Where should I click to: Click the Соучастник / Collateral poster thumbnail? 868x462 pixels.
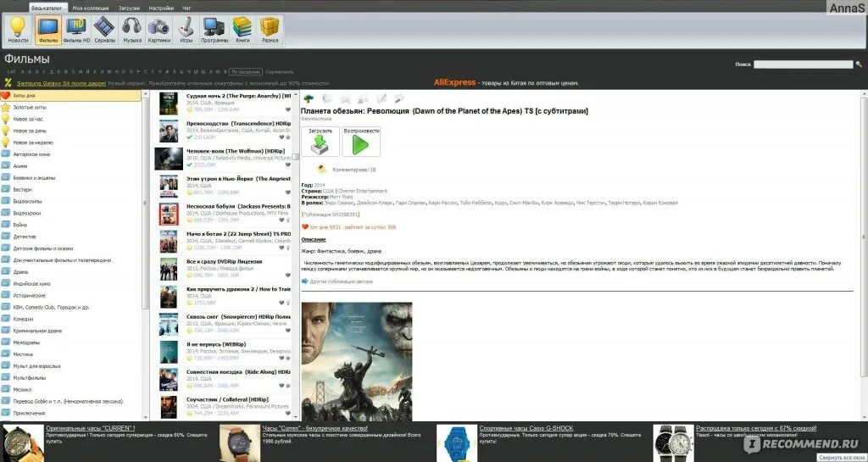pos(169,407)
